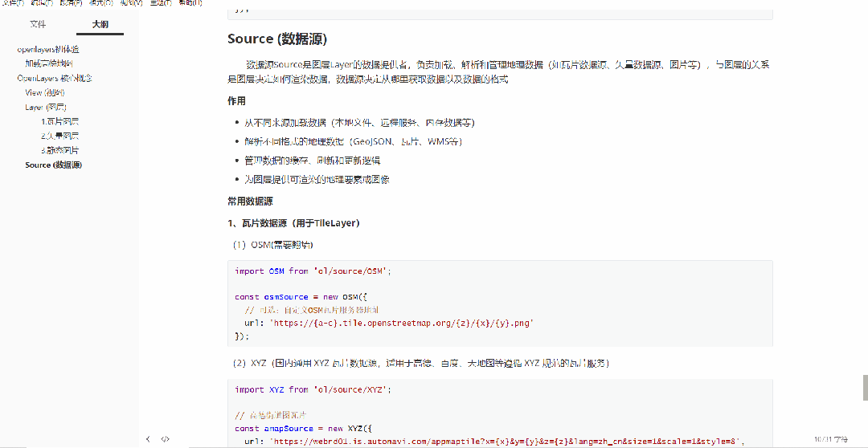Image resolution: width=868 pixels, height=448 pixels.
Task: Click the import OSM code line
Action: [x=313, y=271]
